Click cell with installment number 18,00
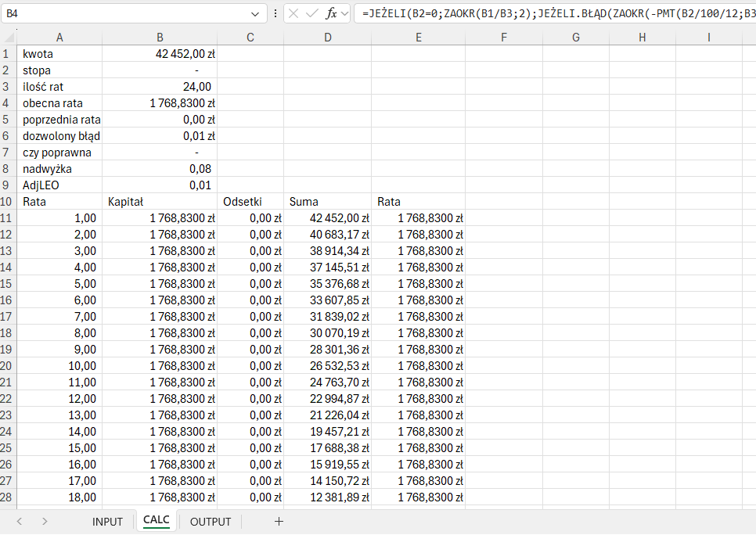Viewport: 756px width, 535px height. pos(59,497)
